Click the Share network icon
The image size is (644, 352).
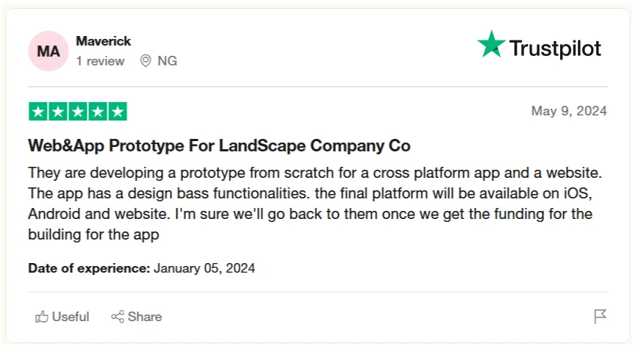(118, 317)
